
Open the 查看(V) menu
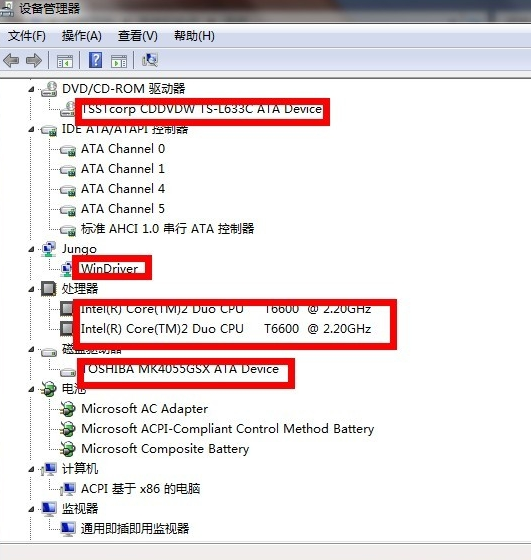(x=138, y=36)
